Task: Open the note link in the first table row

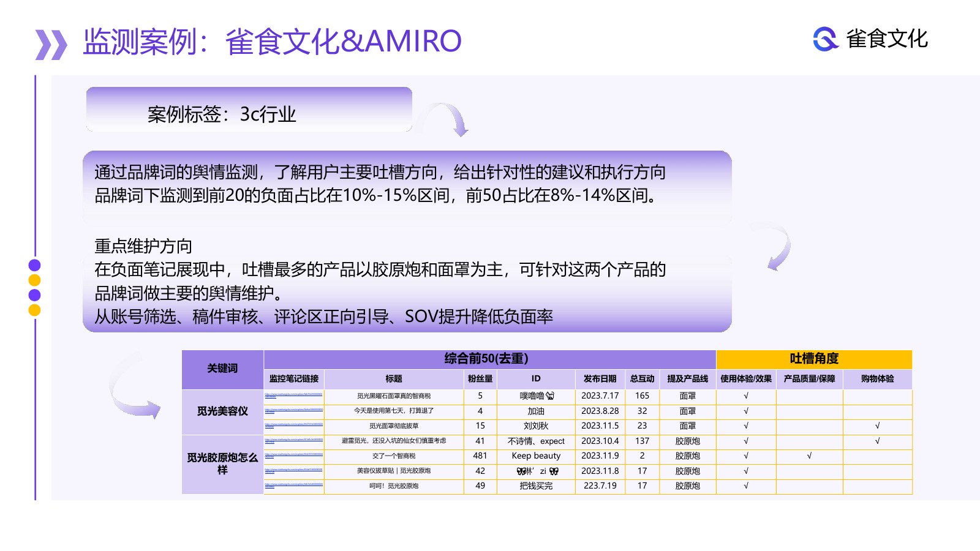Action: [294, 395]
